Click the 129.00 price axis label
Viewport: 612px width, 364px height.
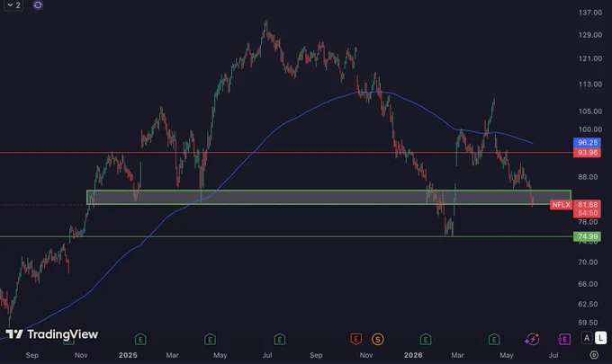pyautogui.click(x=590, y=35)
